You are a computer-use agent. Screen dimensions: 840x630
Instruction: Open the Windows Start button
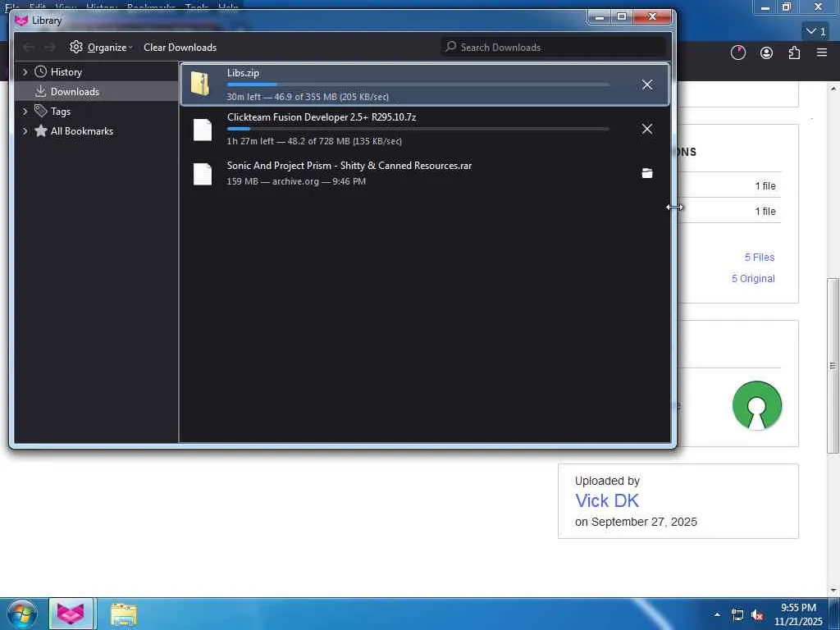point(21,614)
